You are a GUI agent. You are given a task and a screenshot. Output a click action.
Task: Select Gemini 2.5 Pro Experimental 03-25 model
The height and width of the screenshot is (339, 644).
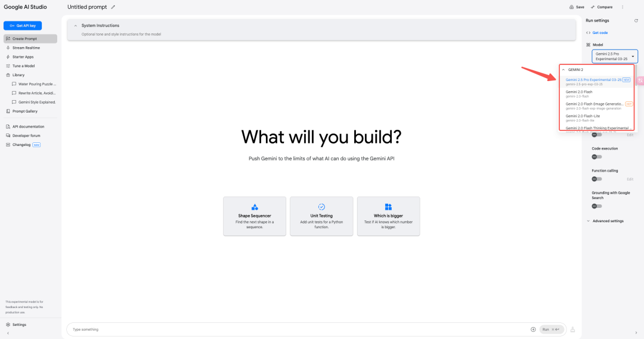click(x=597, y=82)
